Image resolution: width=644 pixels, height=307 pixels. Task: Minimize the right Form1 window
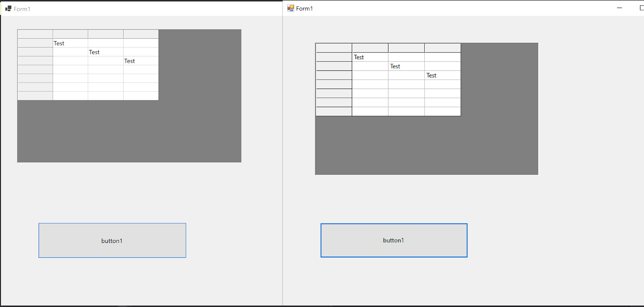coord(619,8)
